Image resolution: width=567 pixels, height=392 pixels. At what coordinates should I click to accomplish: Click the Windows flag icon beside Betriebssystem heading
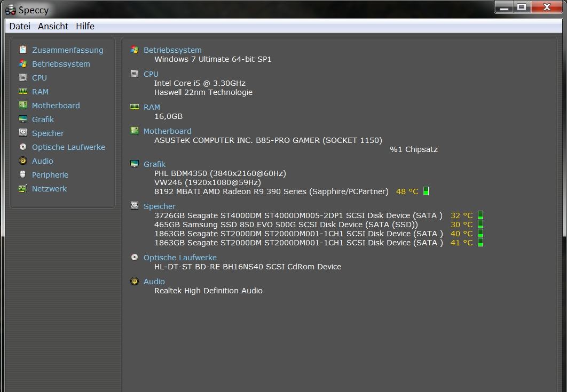click(135, 50)
